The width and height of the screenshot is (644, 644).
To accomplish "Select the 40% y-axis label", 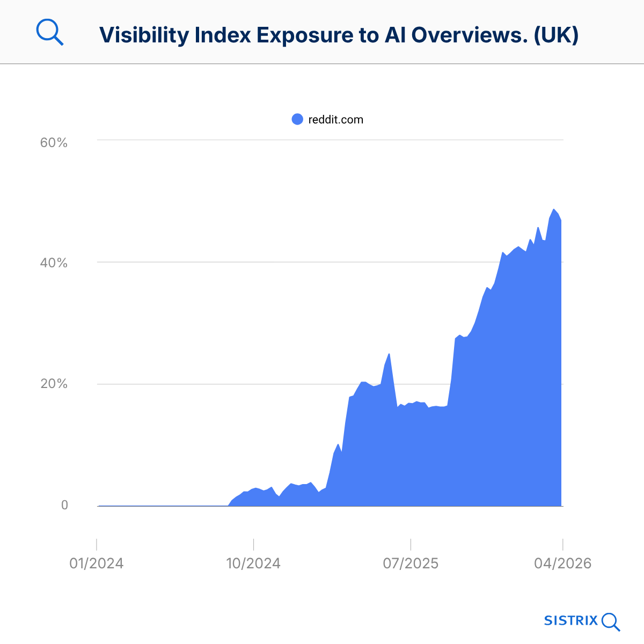I will point(54,263).
